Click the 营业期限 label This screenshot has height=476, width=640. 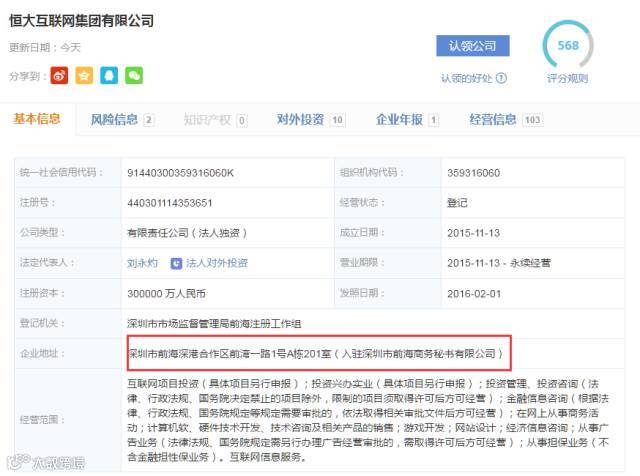tap(362, 262)
